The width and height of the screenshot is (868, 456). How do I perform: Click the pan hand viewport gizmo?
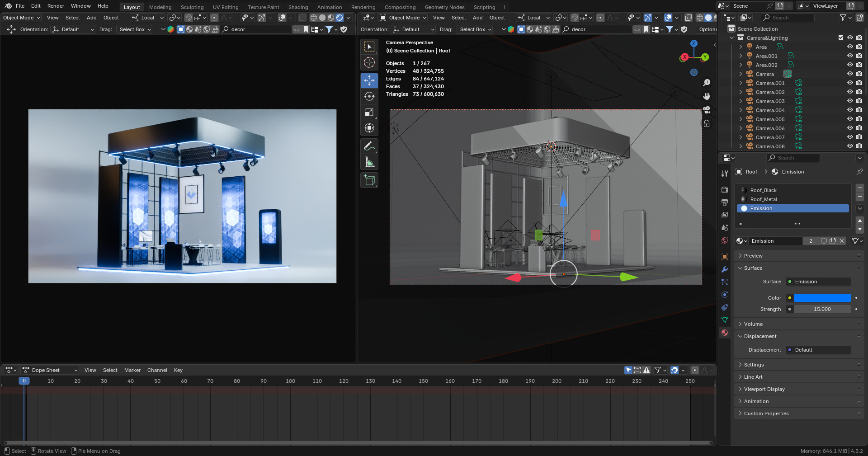click(x=707, y=96)
